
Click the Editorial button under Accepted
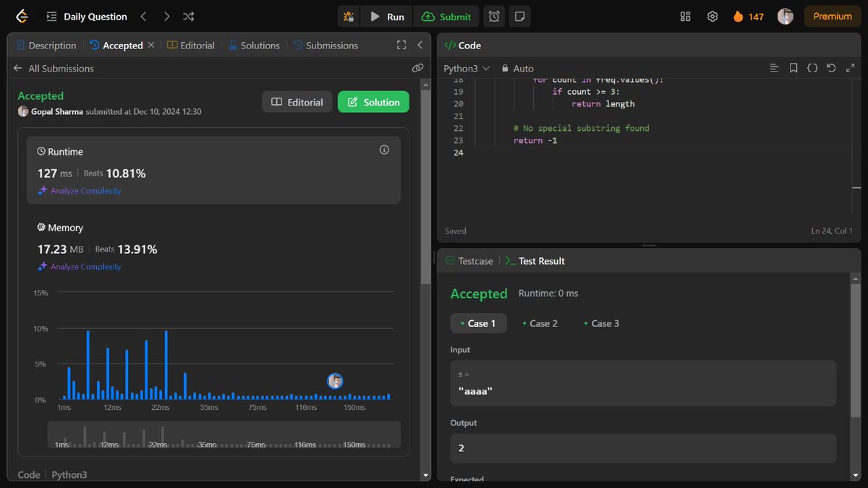(x=297, y=102)
